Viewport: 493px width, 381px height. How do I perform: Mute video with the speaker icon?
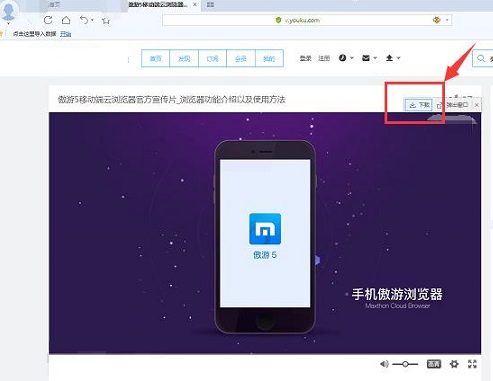click(x=384, y=364)
